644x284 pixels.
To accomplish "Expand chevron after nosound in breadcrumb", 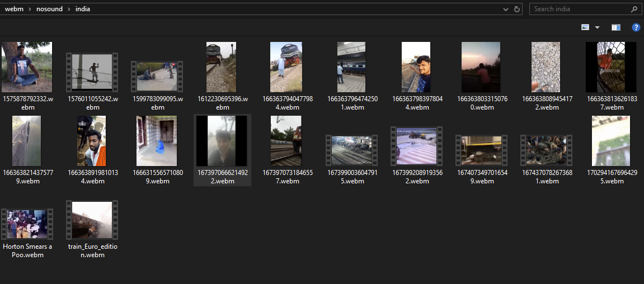I will pos(69,9).
